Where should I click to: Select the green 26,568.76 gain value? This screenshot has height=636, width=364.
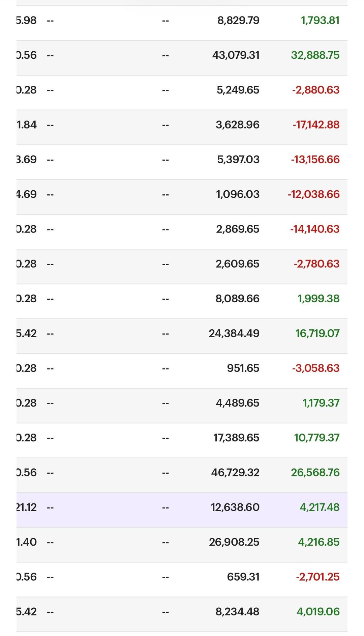coord(315,472)
